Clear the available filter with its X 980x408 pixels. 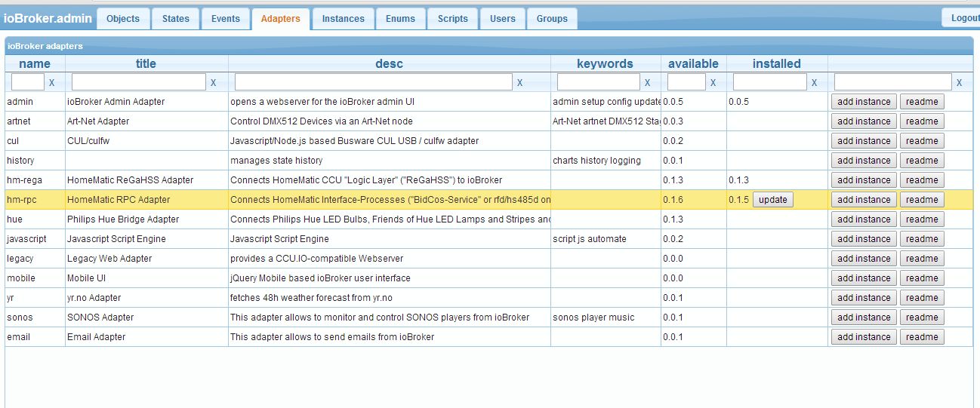713,83
